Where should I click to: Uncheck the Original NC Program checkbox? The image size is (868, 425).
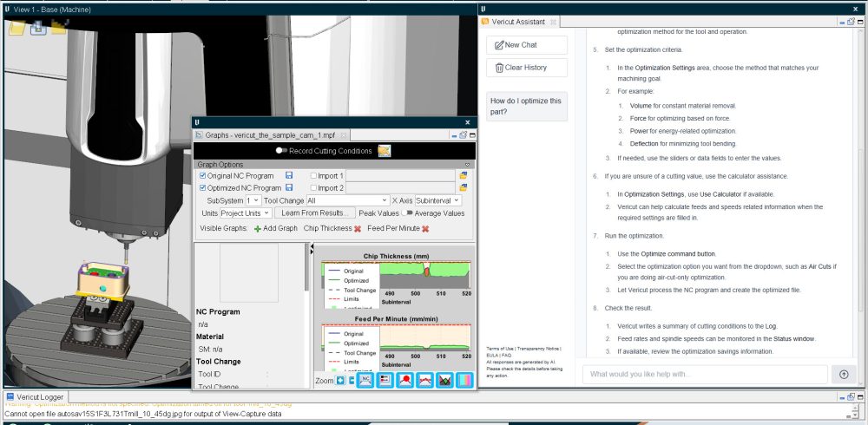202,175
